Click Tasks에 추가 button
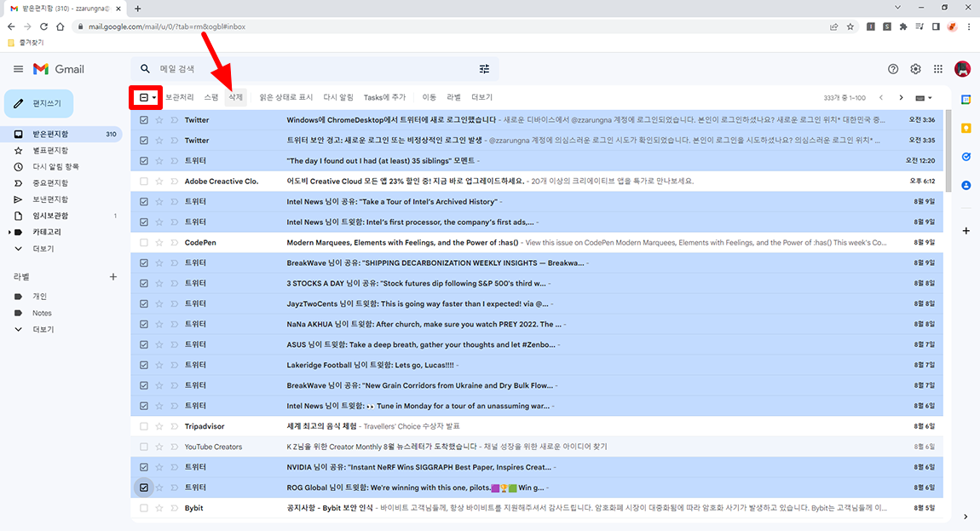Screen dimensions: 980x531 click(x=384, y=97)
